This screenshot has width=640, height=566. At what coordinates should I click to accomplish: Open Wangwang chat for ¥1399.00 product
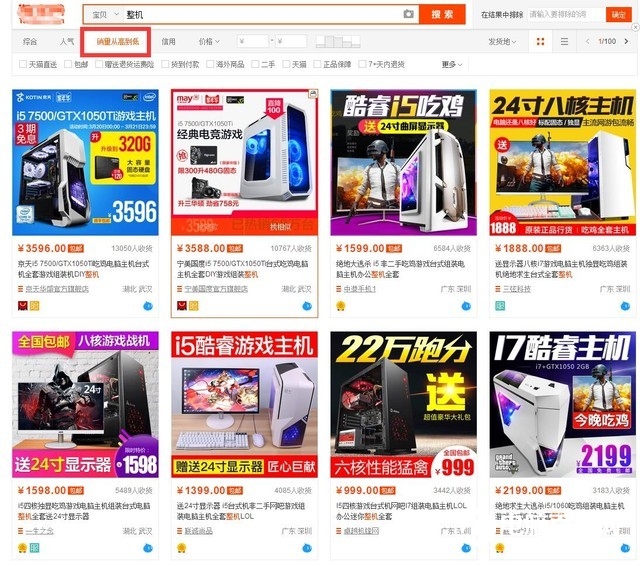tap(307, 548)
